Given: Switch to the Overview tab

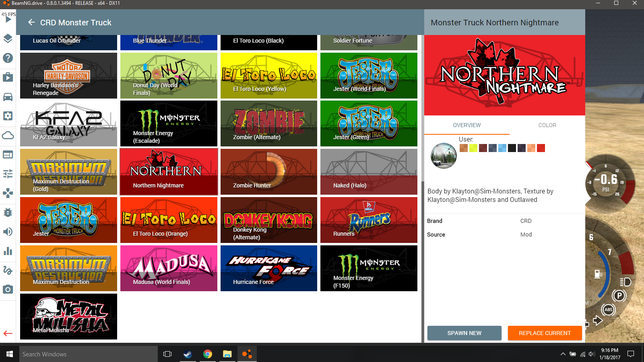Looking at the screenshot, I should pos(467,125).
